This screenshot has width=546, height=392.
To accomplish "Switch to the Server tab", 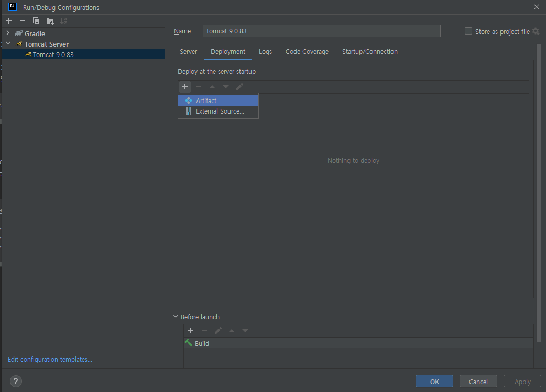I will 189,51.
